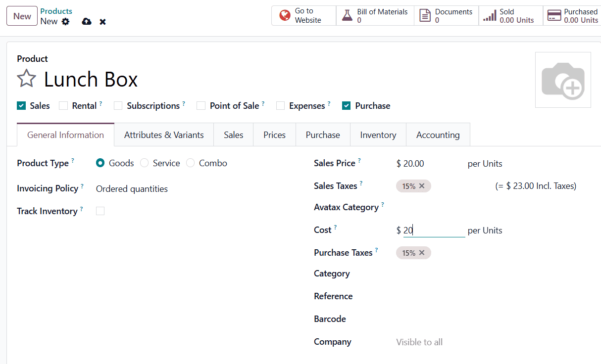
Task: Check the Track Inventory checkbox
Action: (x=100, y=211)
